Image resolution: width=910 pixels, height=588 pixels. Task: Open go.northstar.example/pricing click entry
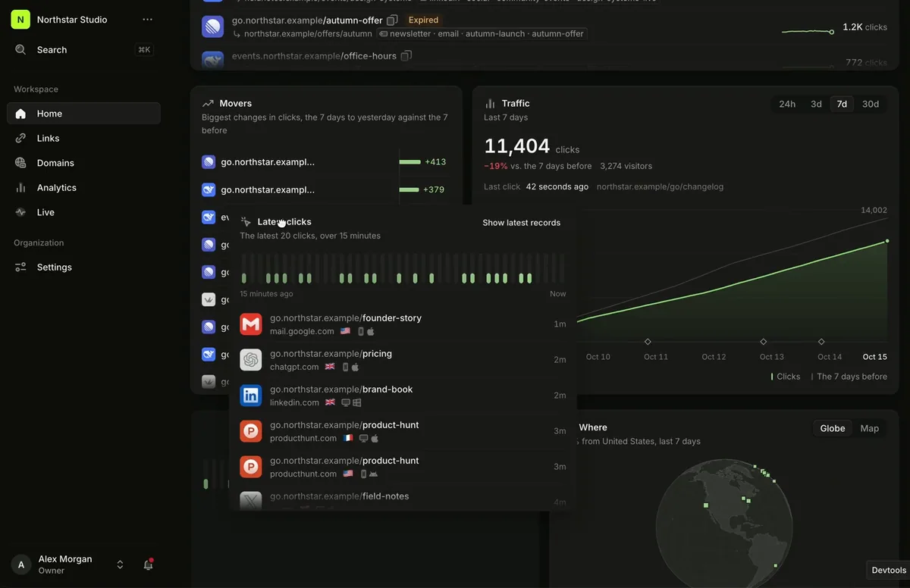click(403, 360)
